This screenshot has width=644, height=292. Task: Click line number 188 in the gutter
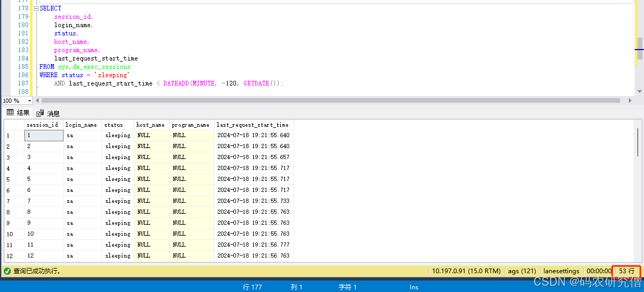tap(23, 92)
